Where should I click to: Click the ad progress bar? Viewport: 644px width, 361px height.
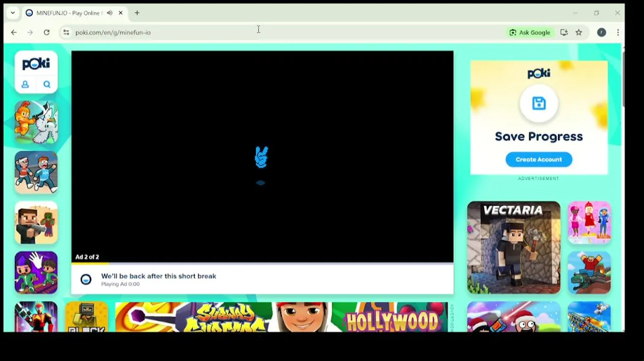point(262,263)
